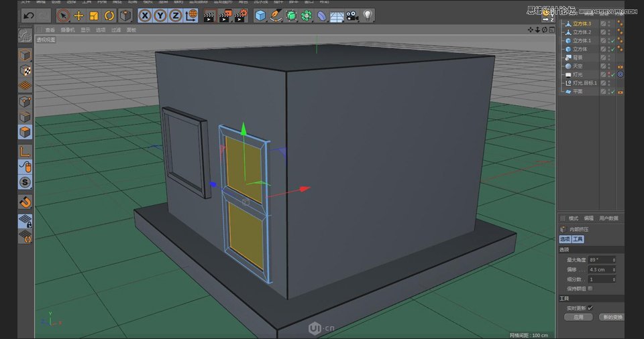
Task: Switch to Edges mode icon
Action: coord(25,117)
